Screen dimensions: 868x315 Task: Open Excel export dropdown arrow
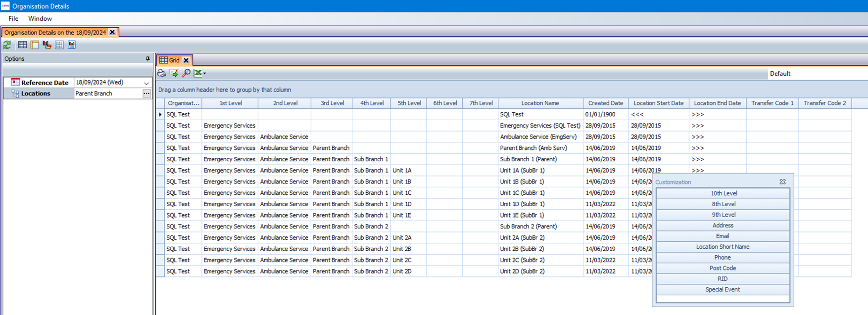tap(204, 74)
